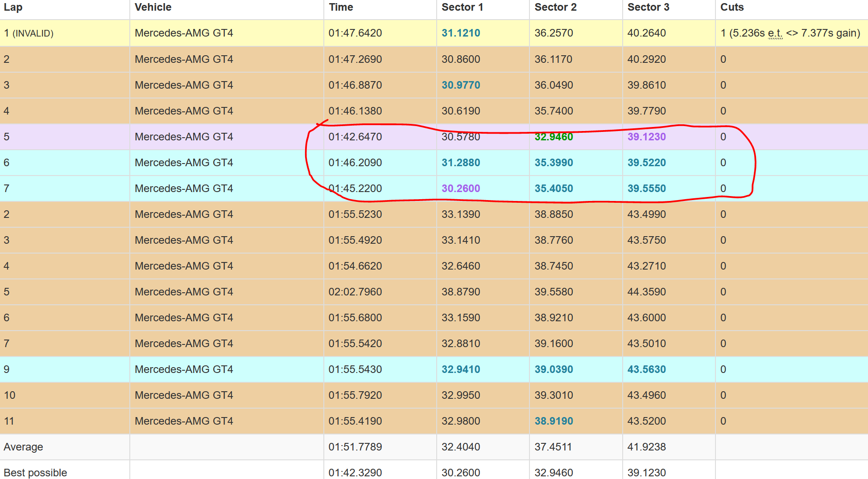Select the lap time 02:02.7960
Viewport: 868px width, 479px height.
tap(355, 292)
